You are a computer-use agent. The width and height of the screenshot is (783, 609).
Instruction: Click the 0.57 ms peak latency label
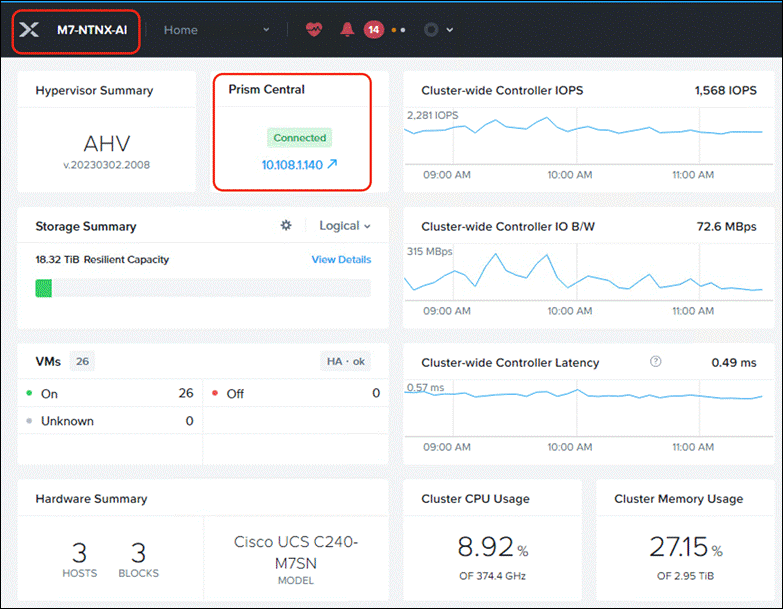tap(425, 387)
